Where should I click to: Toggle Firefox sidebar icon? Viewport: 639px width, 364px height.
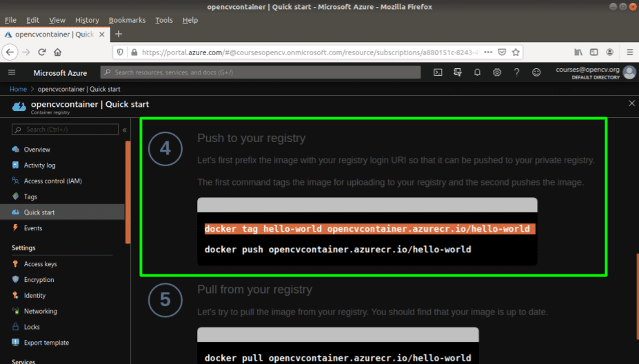[x=594, y=52]
